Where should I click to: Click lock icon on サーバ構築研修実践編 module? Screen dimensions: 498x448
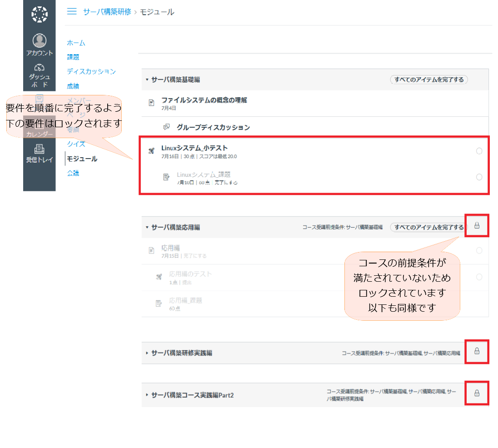(477, 351)
